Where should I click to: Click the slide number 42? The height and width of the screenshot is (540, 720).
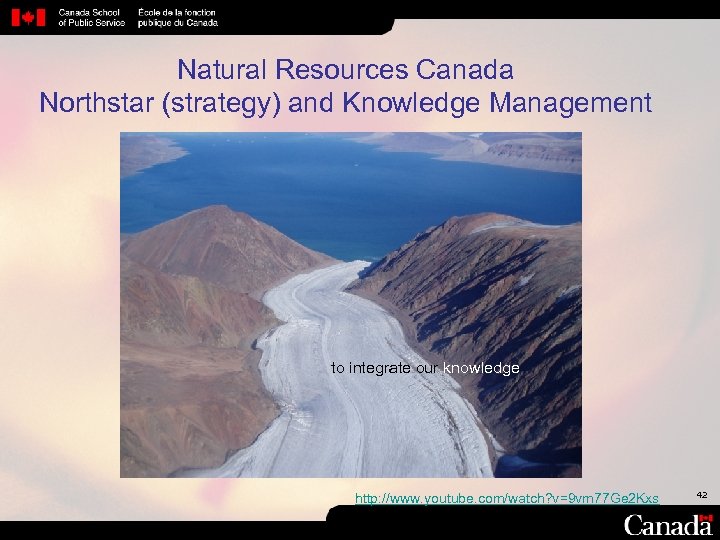(702, 495)
